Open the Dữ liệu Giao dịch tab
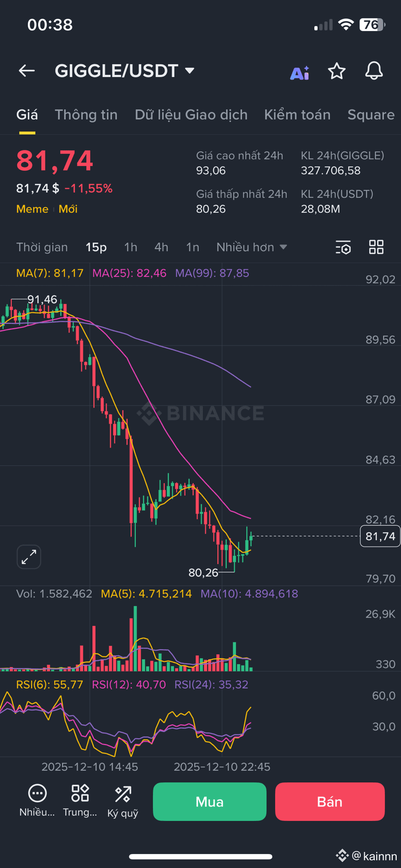This screenshot has height=868, width=401. click(x=191, y=115)
